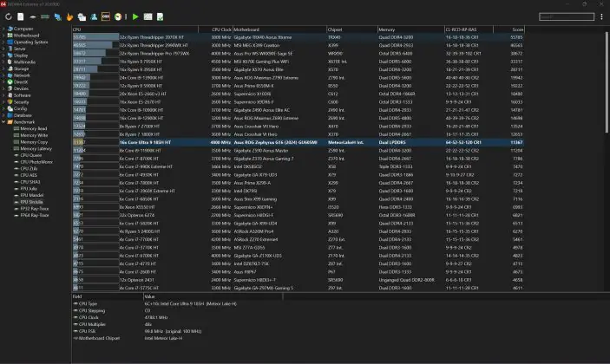Viewport: 610px width, 364px height.
Task: Select the 32x Ryzen Threadripper 3970X row
Action: click(x=298, y=37)
